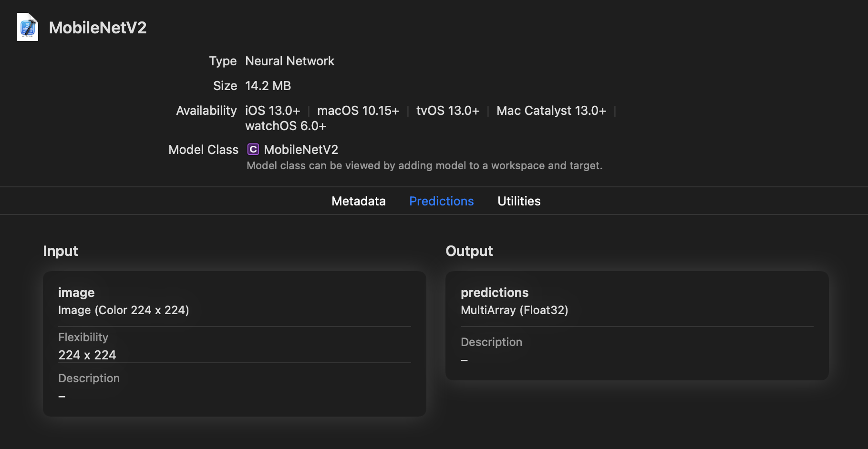The image size is (868, 449).
Task: Select the Predictions tab
Action: 442,201
